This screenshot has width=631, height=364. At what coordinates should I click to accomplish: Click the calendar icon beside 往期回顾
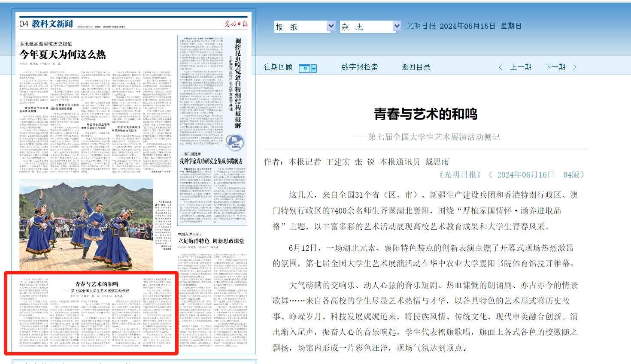(304, 68)
